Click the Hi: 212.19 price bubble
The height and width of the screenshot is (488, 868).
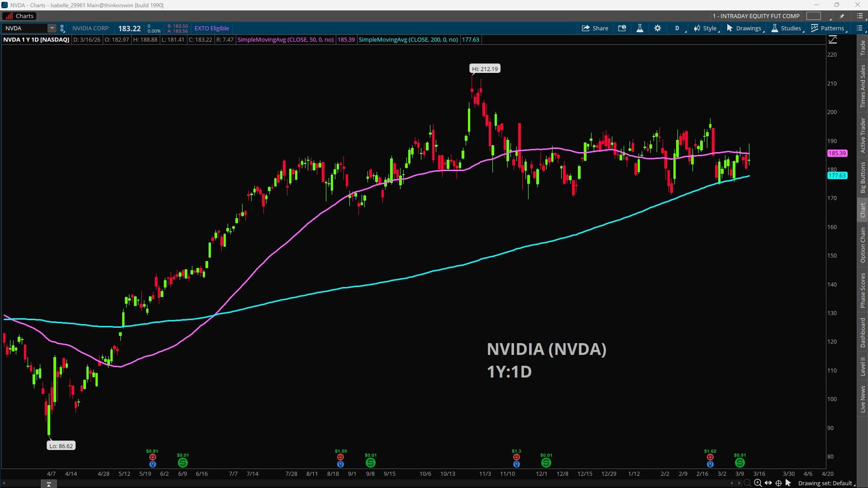485,69
